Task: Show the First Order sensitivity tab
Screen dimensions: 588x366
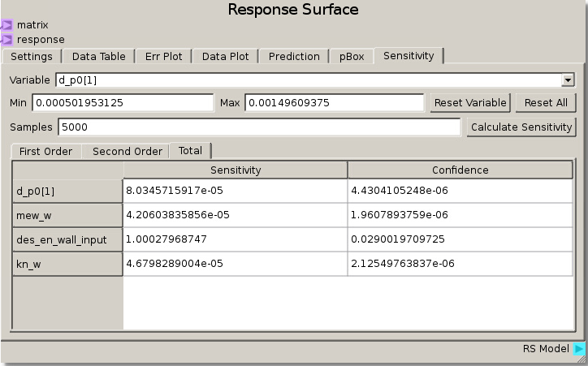Action: tap(45, 152)
